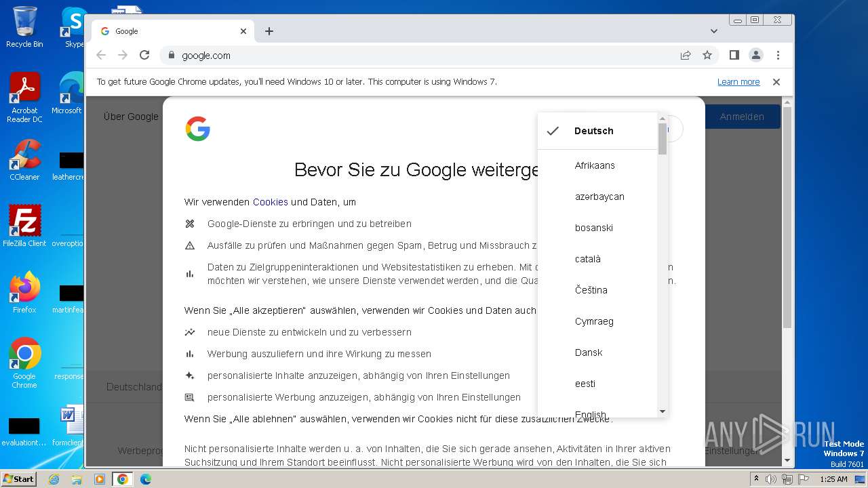Open the Action Center flag tray icon
The height and width of the screenshot is (488, 868).
(803, 479)
